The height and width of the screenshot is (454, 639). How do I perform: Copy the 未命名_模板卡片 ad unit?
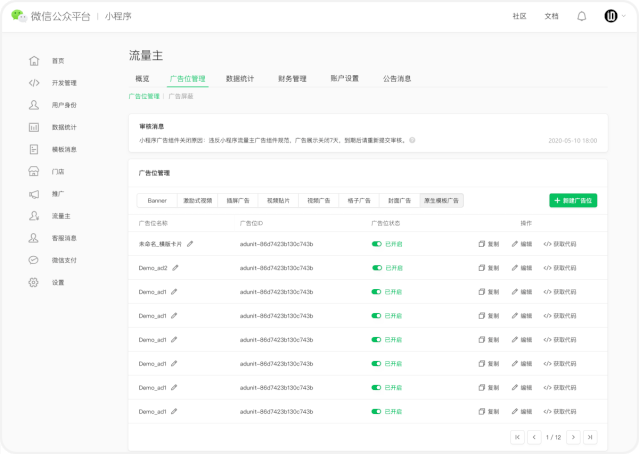pos(489,244)
